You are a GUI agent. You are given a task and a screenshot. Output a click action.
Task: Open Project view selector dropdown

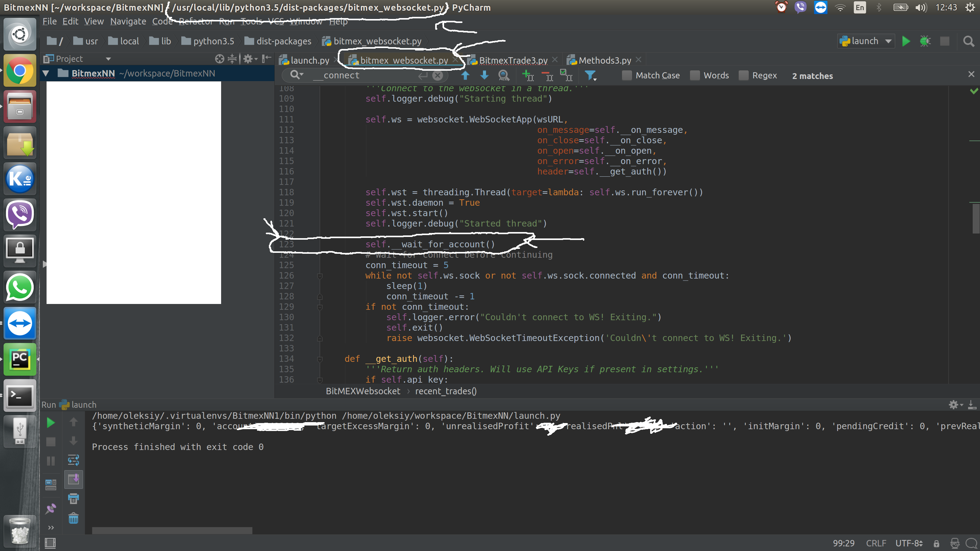coord(108,59)
